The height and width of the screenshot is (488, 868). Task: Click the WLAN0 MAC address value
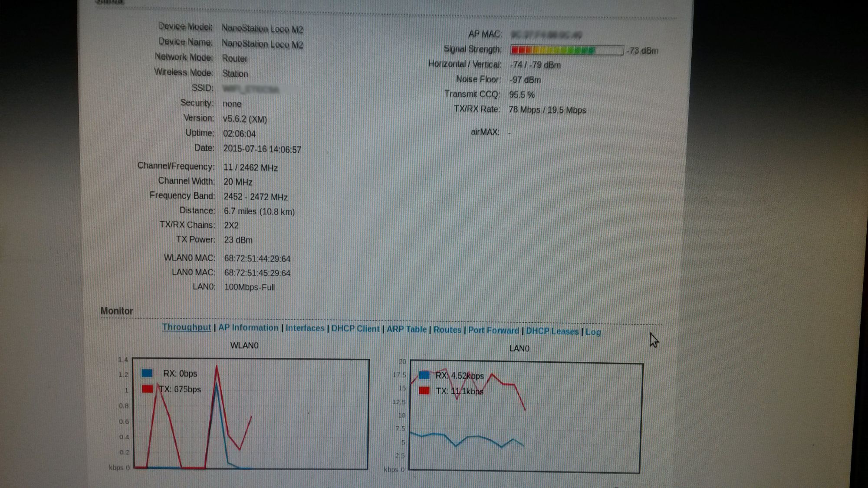(x=257, y=259)
